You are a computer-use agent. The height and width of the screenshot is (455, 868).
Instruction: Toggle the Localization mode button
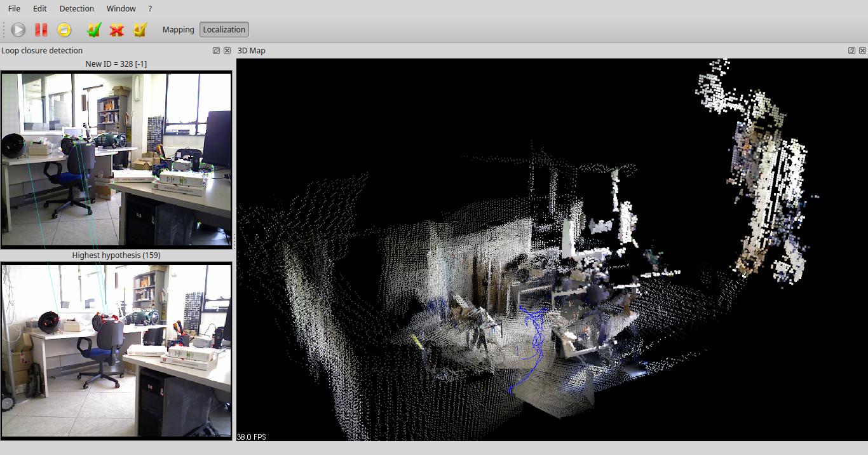224,30
